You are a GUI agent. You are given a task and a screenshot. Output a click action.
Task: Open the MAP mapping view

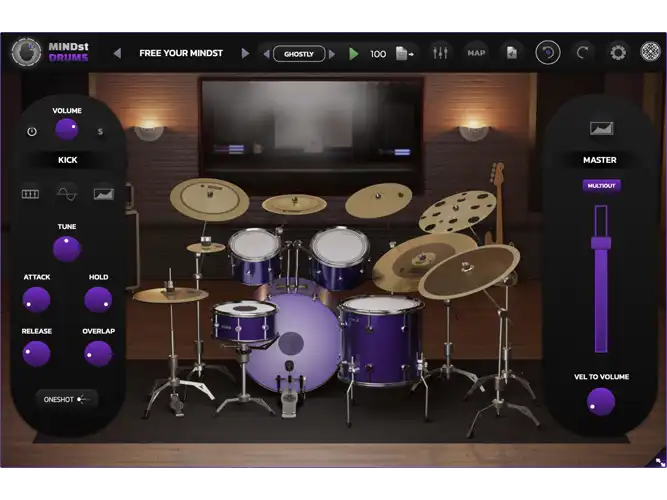[476, 53]
